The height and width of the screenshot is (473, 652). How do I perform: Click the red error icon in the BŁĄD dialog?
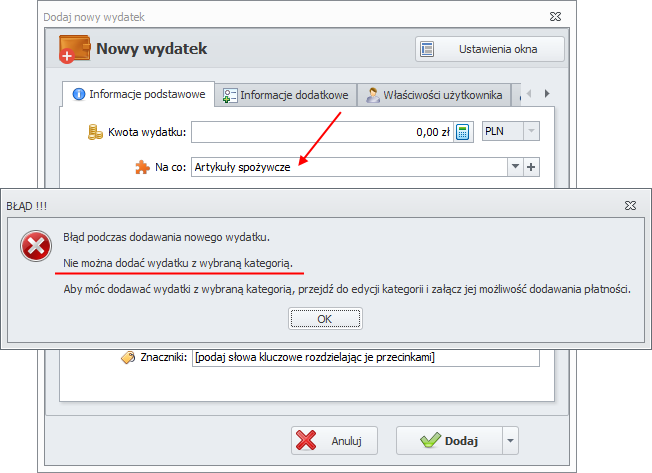(x=38, y=246)
